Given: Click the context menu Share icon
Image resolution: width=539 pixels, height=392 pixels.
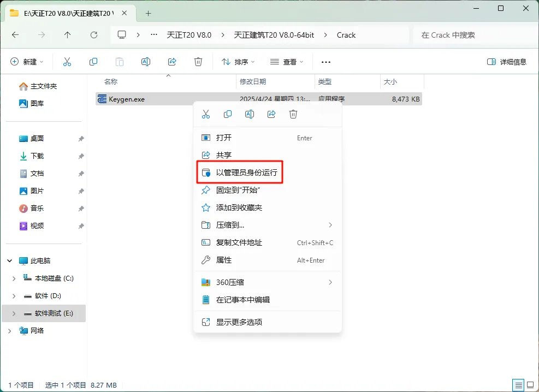Looking at the screenshot, I should coord(271,114).
